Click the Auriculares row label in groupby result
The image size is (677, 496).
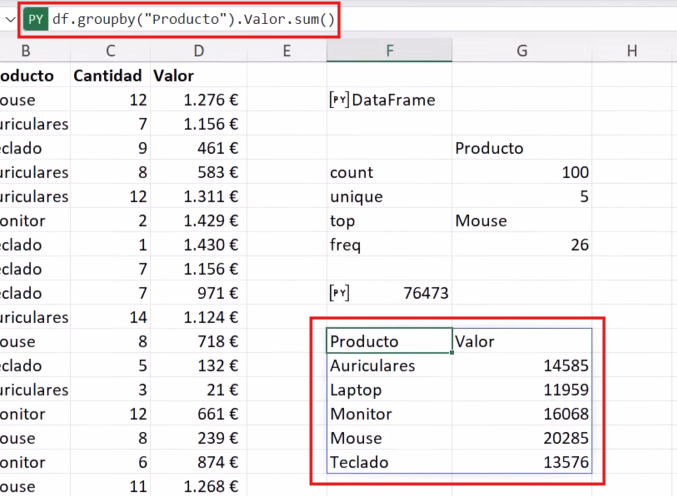(389, 366)
